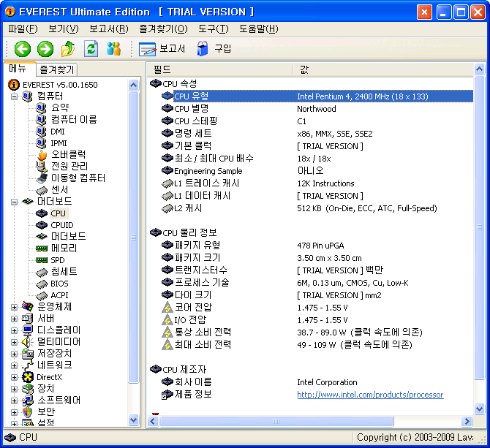Image resolution: width=490 pixels, height=448 pixels.
Task: Switch to the 즐겨찾기 tab in the side panel
Action: click(x=57, y=69)
